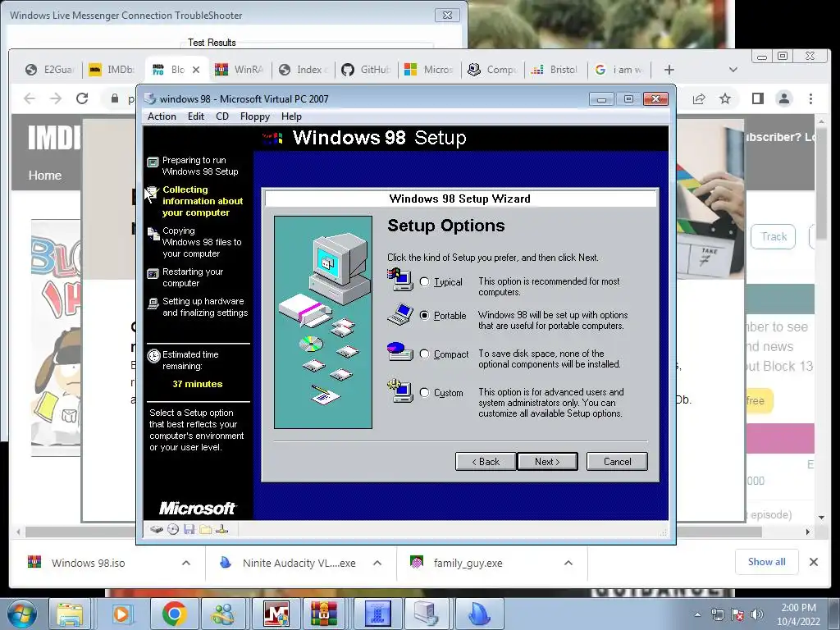Expand the Chrome tab search dropdown arrow
Screen dimensions: 840x630
pyautogui.click(x=733, y=70)
